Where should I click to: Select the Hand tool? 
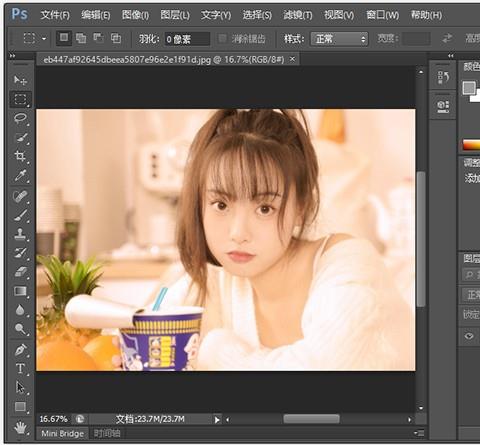(x=20, y=427)
